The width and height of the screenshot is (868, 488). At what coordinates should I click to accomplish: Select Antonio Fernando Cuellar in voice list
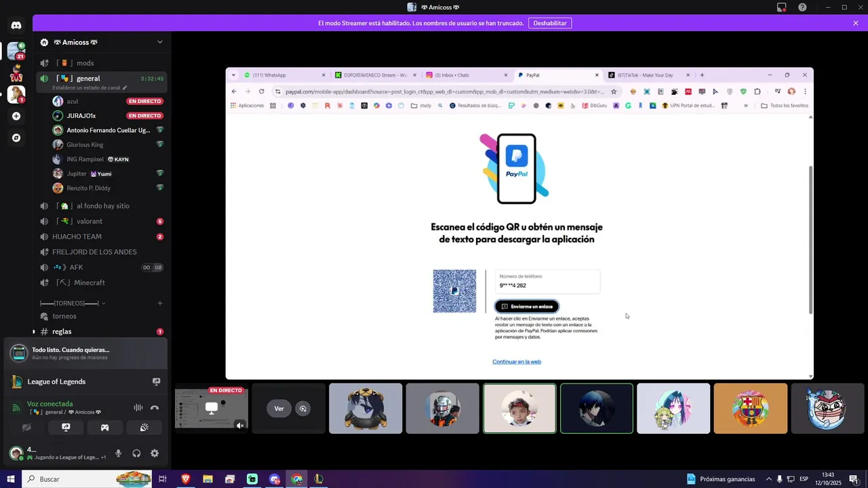(x=108, y=130)
